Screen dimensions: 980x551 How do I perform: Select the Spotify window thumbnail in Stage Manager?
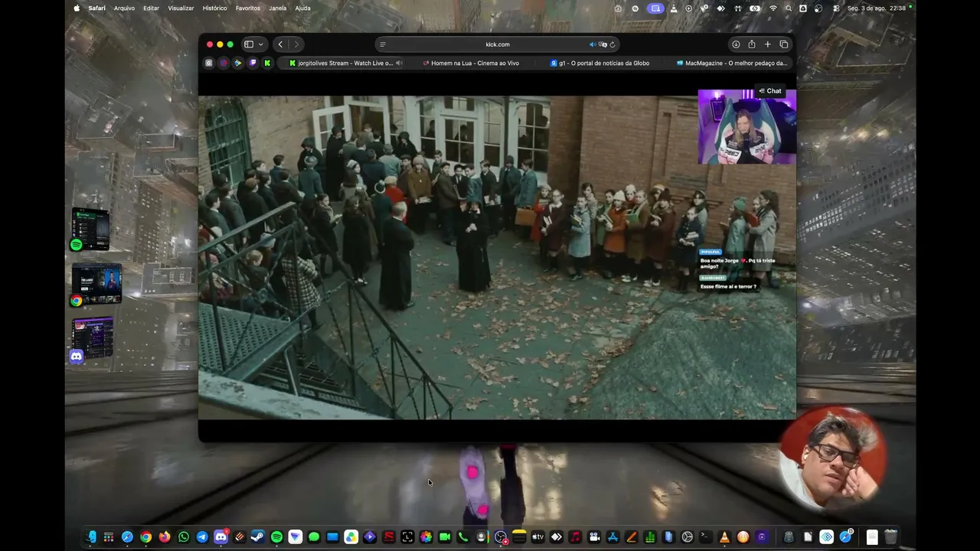tap(90, 229)
